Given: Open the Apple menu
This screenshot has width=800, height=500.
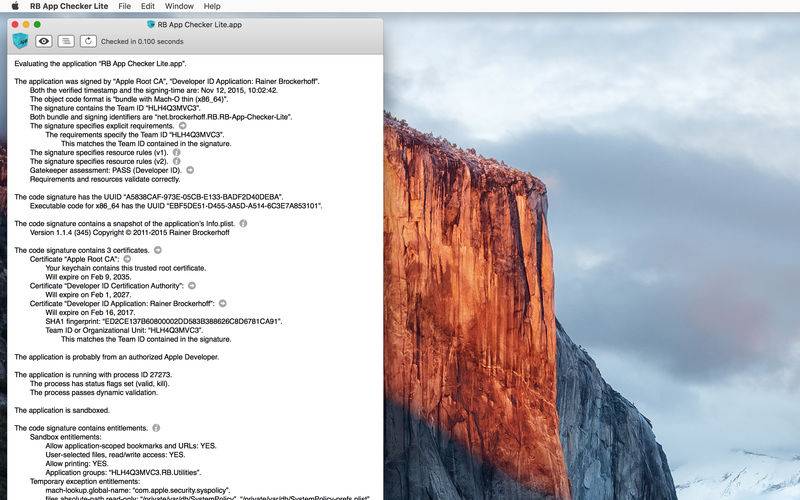Looking at the screenshot, I should click(15, 6).
